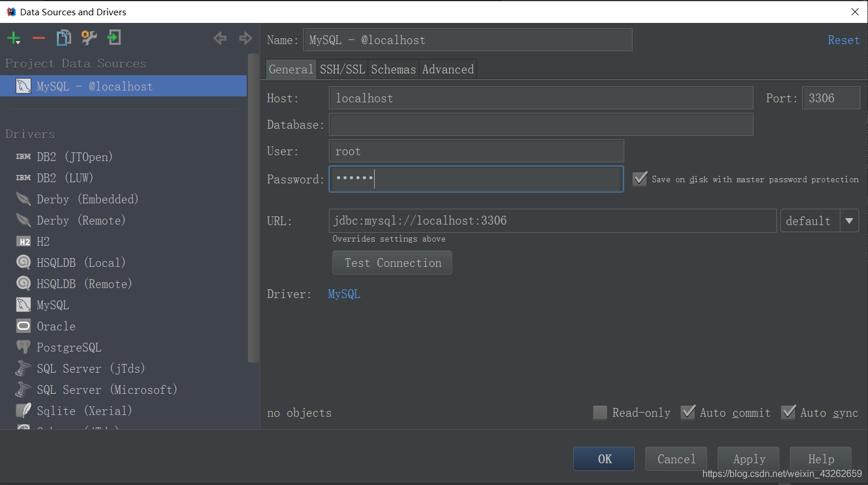Click the Host field

pos(541,98)
